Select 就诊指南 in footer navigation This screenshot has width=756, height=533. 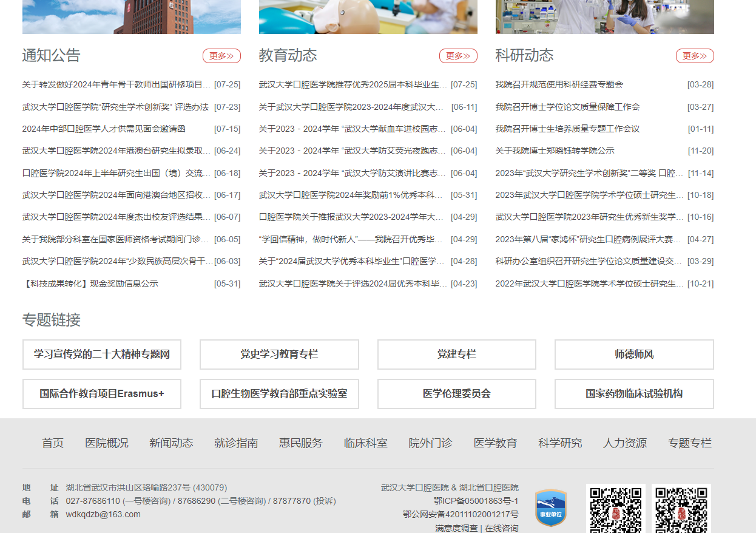click(x=236, y=443)
